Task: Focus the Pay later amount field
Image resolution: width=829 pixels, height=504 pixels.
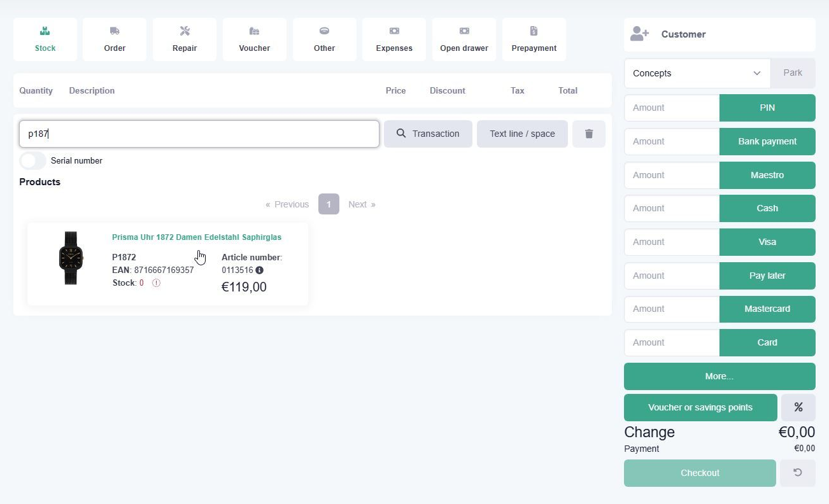Action: [672, 276]
